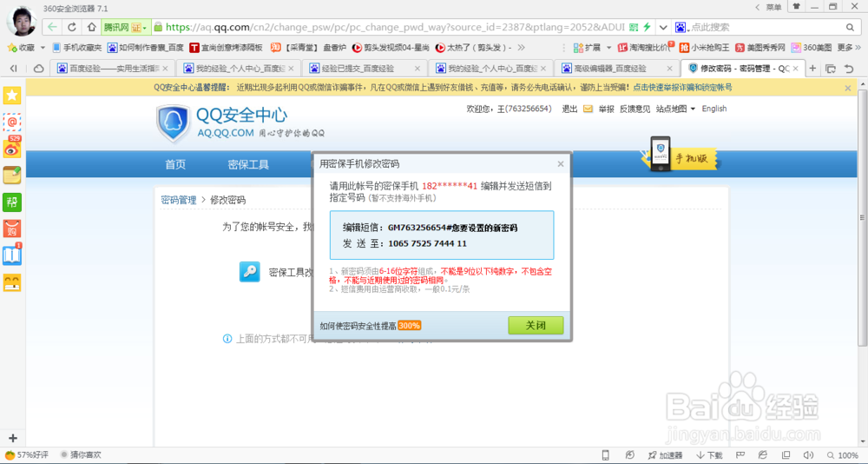868x464 pixels.
Task: Open the 收藏 star favorites button
Action: (21, 48)
